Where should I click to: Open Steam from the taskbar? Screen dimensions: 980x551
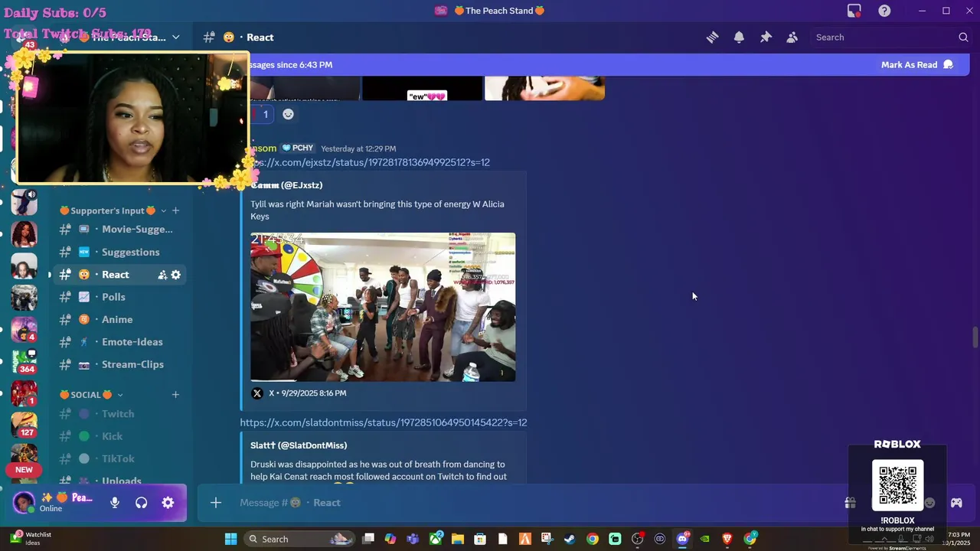click(x=570, y=539)
